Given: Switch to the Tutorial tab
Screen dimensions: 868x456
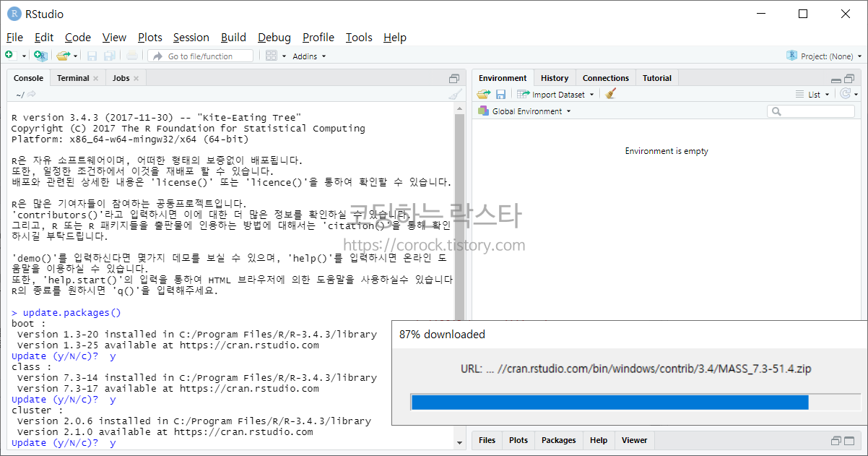Looking at the screenshot, I should point(657,78).
